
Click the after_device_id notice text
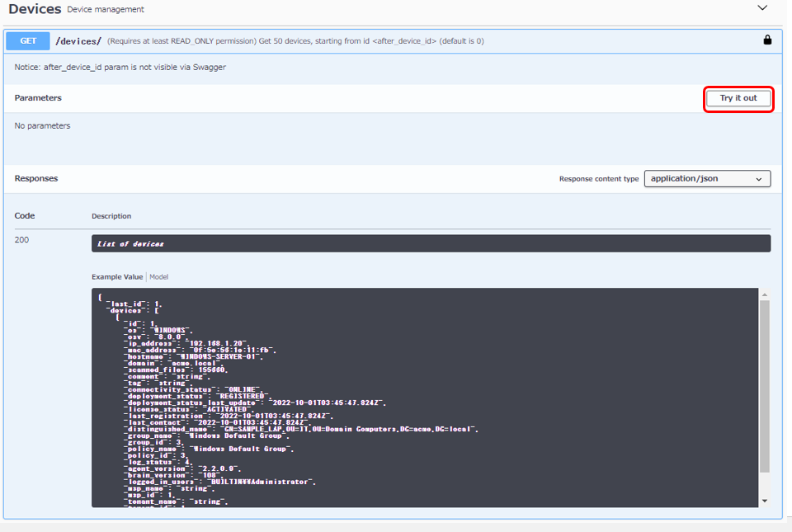(x=120, y=68)
